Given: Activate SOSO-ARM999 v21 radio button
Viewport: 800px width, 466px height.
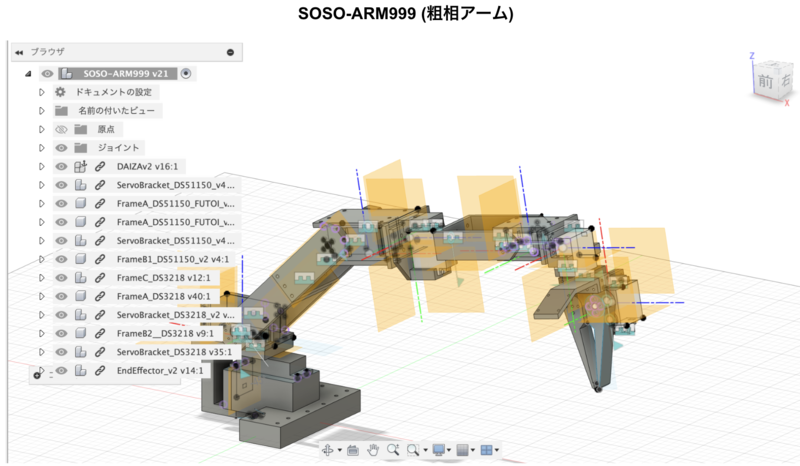Looking at the screenshot, I should pyautogui.click(x=186, y=73).
